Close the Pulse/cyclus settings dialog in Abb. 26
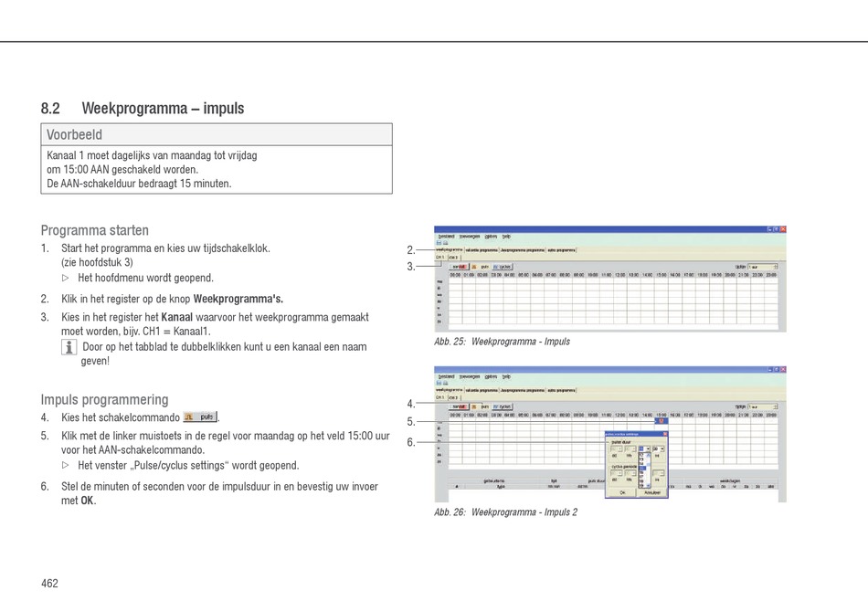Image resolution: width=868 pixels, height=612 pixels. [665, 435]
